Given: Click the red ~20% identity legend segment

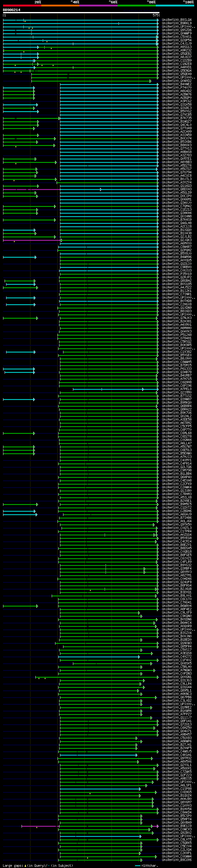Looking at the screenshot, I should click(x=22, y=6).
